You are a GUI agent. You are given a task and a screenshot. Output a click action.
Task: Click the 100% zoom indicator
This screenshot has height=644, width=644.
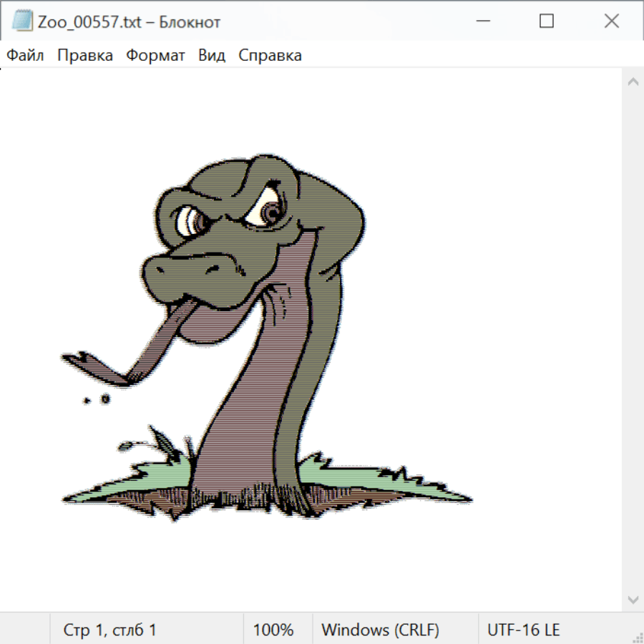(x=273, y=630)
